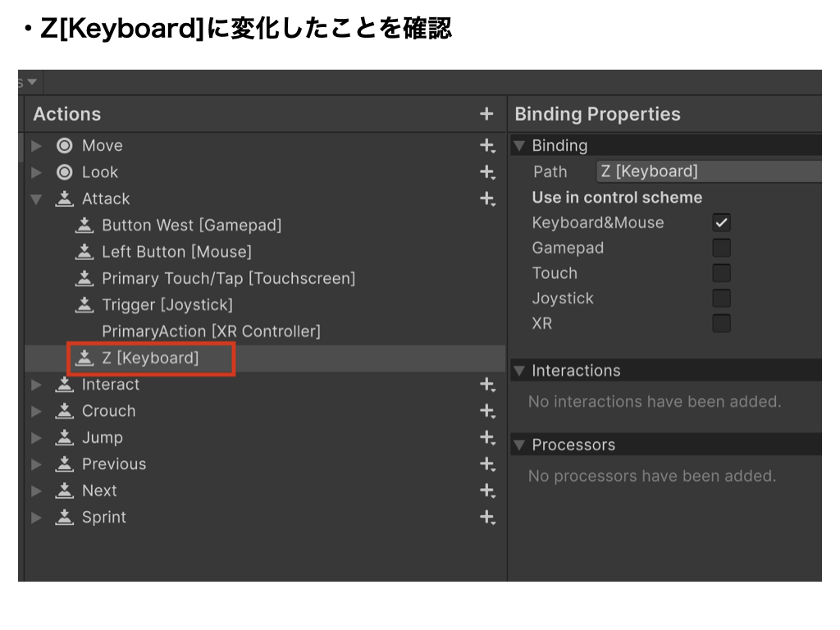Screen dimensions: 840x630
Task: Add binding to Crouch action
Action: (487, 411)
